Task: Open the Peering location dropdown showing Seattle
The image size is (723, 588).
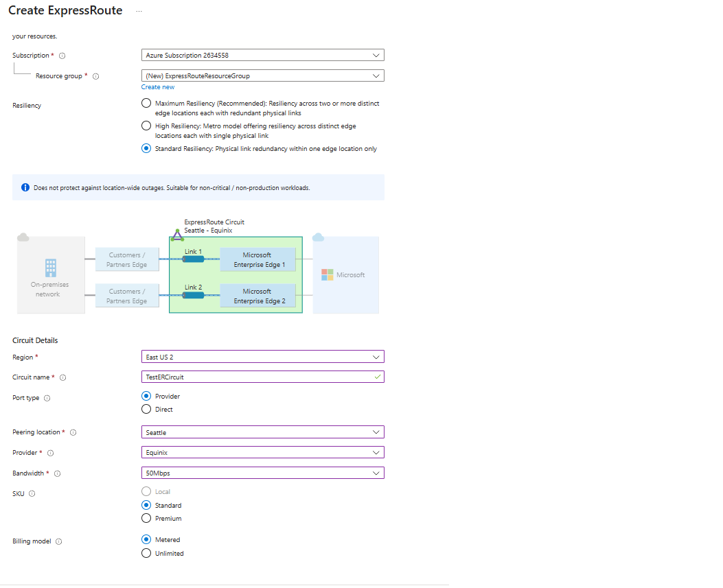Action: pos(262,432)
